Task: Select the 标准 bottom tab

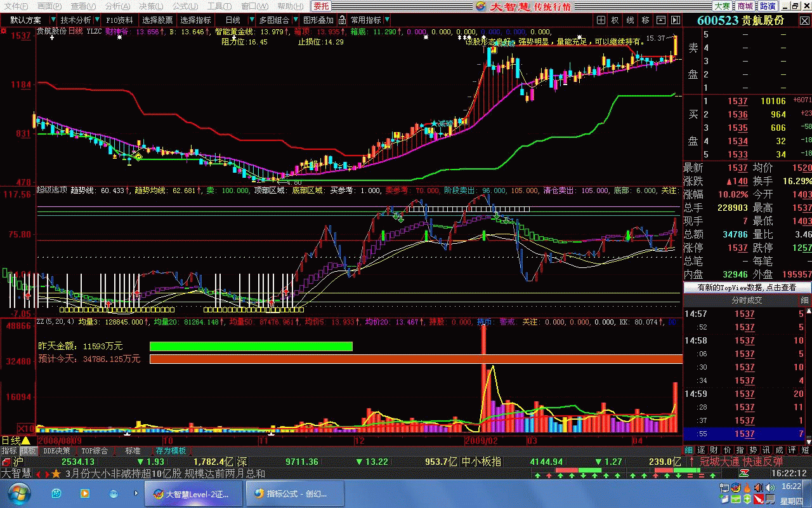Action: (133, 451)
